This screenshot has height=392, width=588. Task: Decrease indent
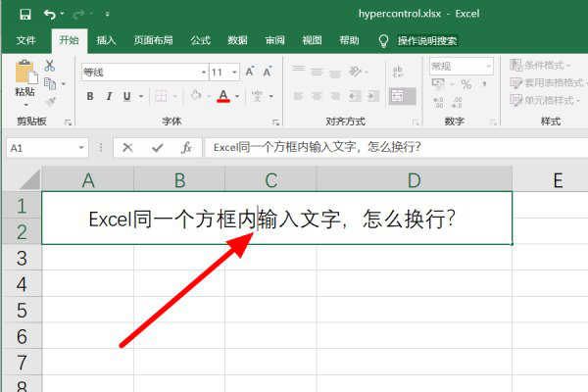(355, 96)
